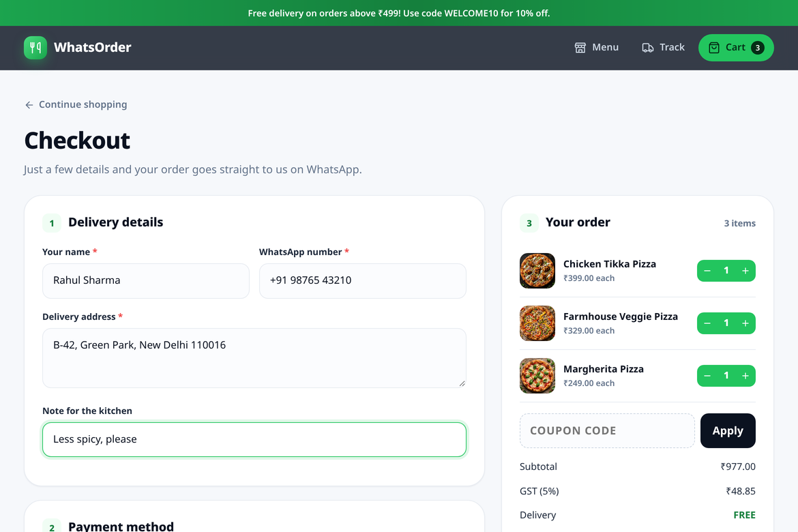Open the Cart button with 3 items
Viewport: 798px width, 532px height.
click(736, 48)
